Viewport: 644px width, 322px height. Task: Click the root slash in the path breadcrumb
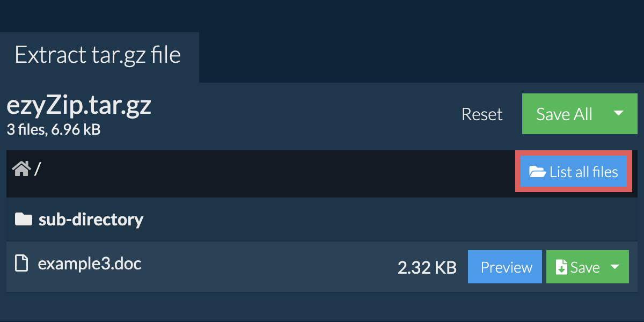point(38,169)
